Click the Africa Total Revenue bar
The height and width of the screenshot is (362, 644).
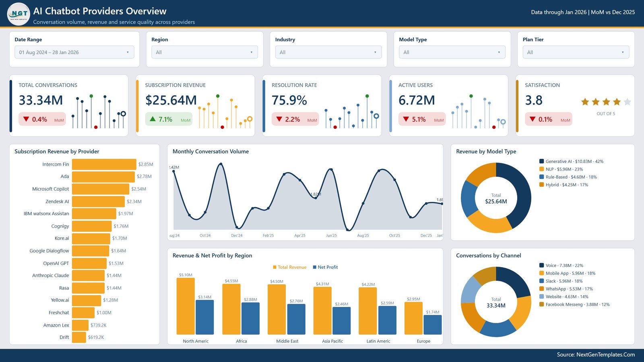tap(231, 309)
